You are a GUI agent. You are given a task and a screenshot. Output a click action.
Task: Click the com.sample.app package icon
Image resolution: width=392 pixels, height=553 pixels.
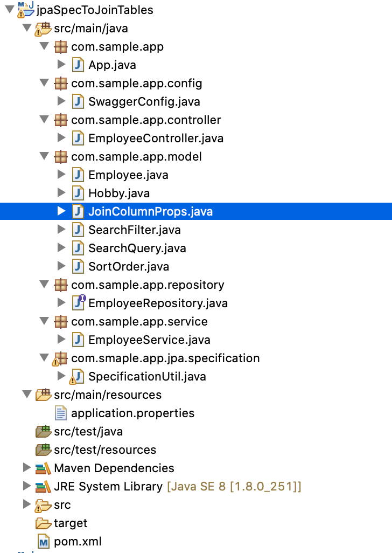click(x=61, y=47)
